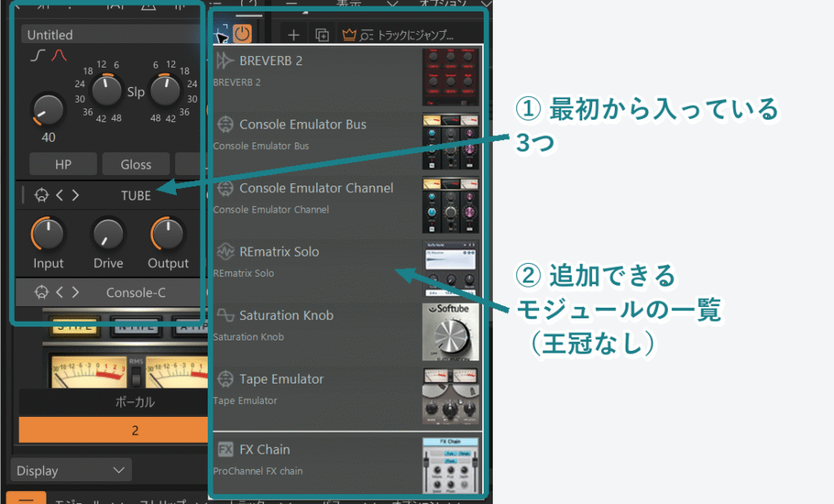Click the plus add-module button
The image size is (834, 504).
pos(293,35)
